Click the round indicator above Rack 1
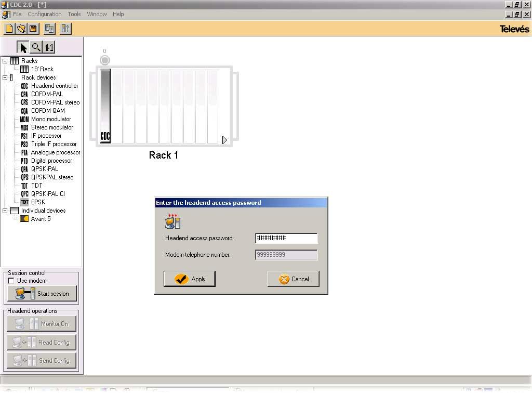The height and width of the screenshot is (393, 532). pyautogui.click(x=105, y=60)
